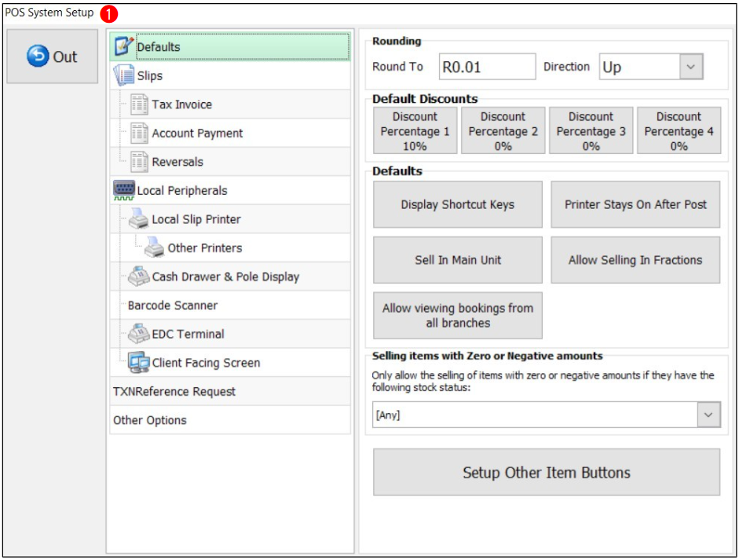Toggle Printer Stays On After Post
The height and width of the screenshot is (560, 739).
click(x=635, y=204)
